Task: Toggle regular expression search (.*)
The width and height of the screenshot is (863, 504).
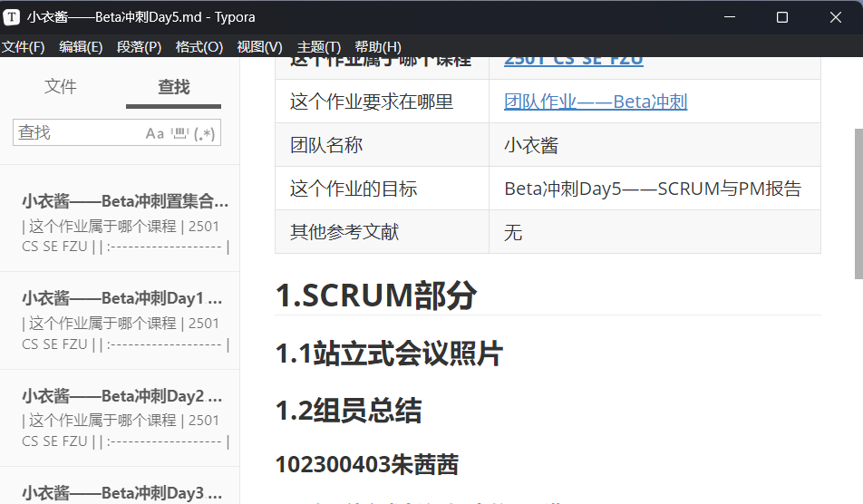Action: click(204, 133)
